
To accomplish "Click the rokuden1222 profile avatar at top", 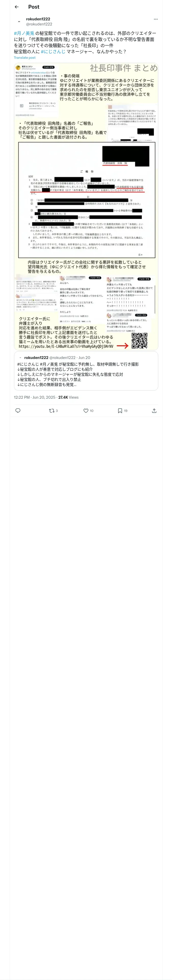I will point(19,21).
